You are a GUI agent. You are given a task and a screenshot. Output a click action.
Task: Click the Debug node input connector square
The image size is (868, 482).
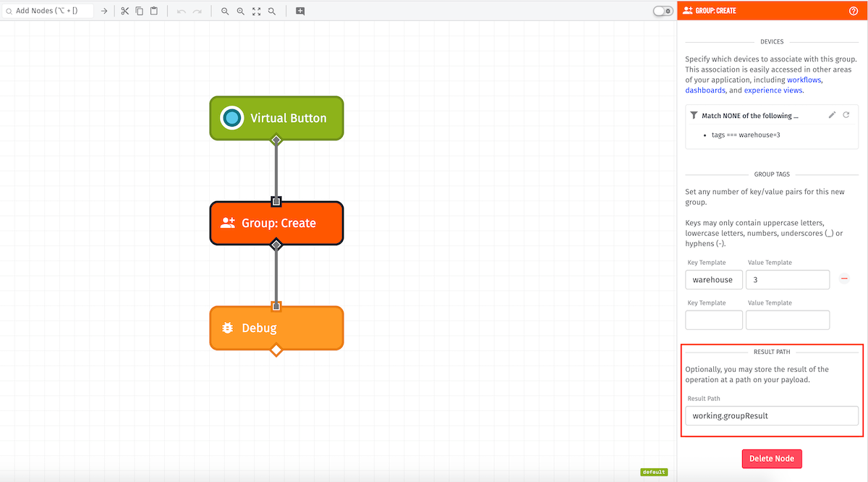point(276,306)
